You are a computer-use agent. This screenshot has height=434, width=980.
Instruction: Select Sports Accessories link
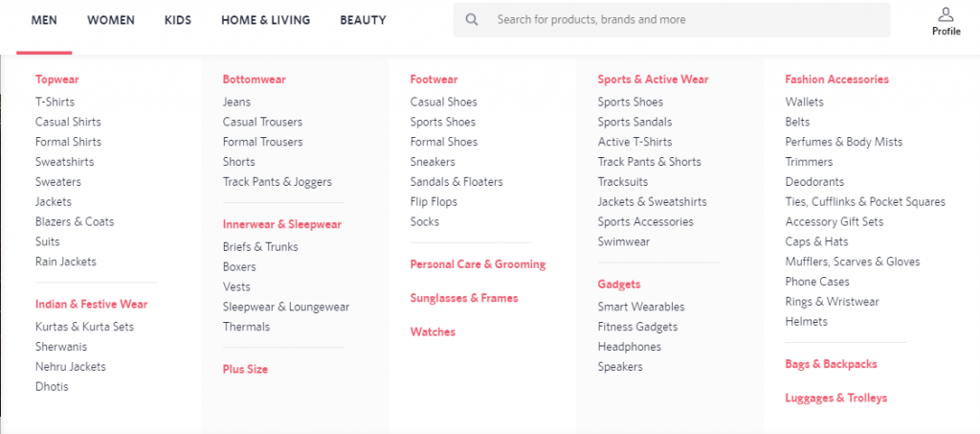(x=646, y=221)
